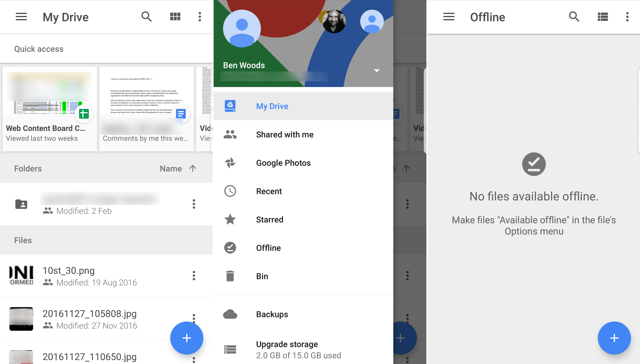Open overflow menu in Offline header

click(627, 17)
